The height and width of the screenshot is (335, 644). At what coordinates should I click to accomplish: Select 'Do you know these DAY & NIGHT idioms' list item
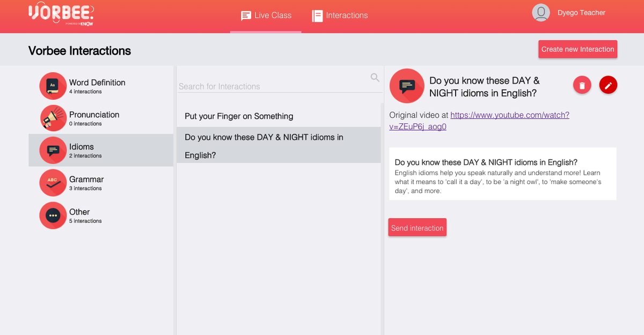[279, 145]
